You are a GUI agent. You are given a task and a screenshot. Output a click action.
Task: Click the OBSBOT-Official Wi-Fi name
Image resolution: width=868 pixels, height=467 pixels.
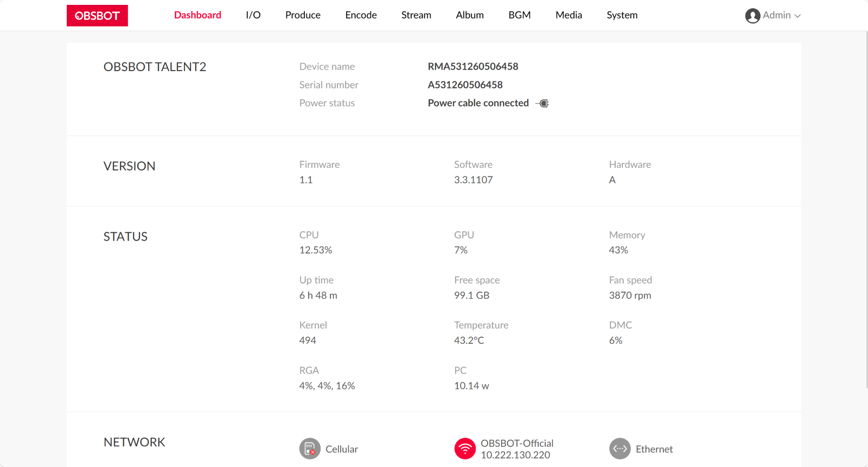pos(517,443)
